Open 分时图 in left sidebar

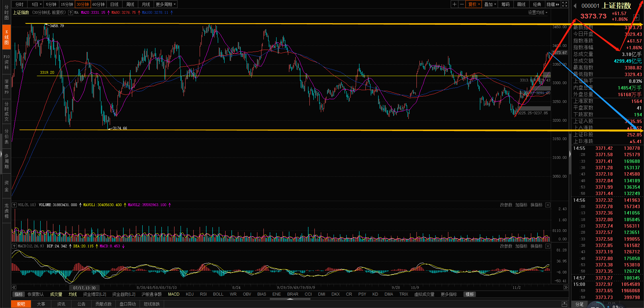click(6, 12)
